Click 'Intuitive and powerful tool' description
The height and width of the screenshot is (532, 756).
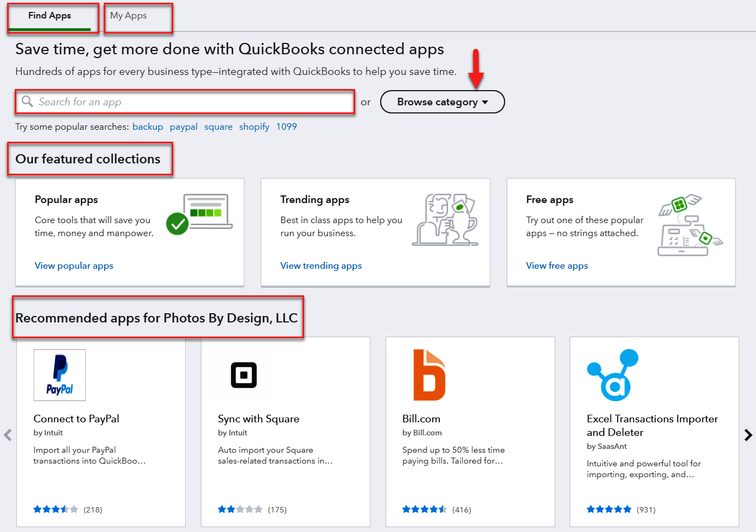coord(644,469)
